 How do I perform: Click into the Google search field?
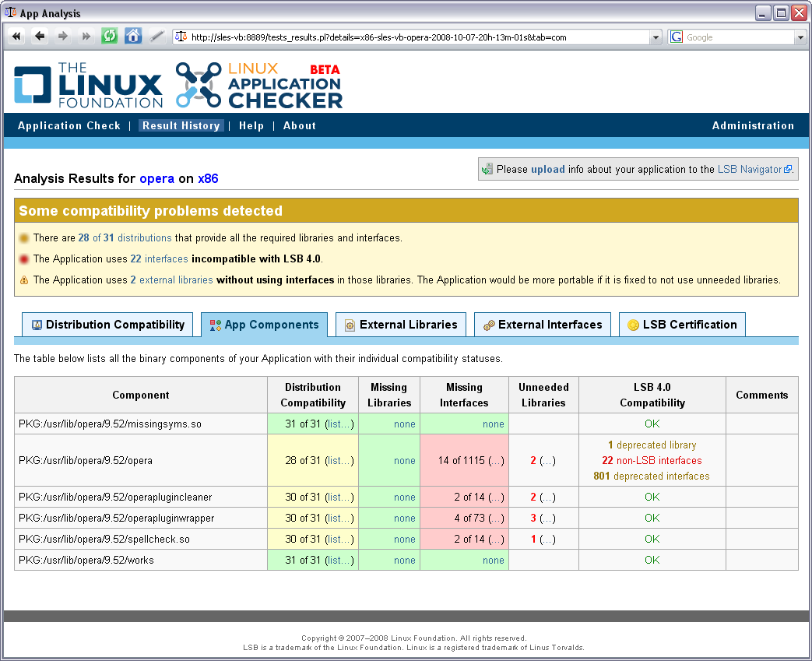tap(739, 37)
